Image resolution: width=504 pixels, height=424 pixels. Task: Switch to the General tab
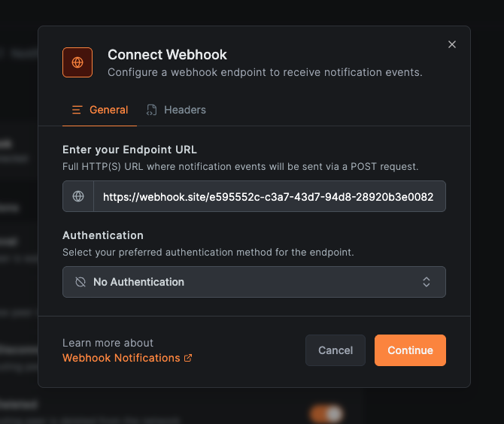[x=100, y=110]
